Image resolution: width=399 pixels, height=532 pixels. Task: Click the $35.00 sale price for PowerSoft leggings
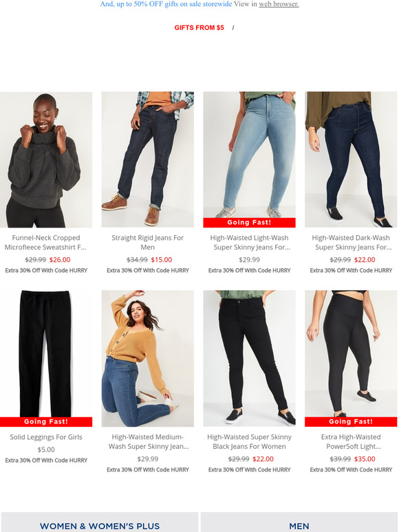tap(365, 459)
